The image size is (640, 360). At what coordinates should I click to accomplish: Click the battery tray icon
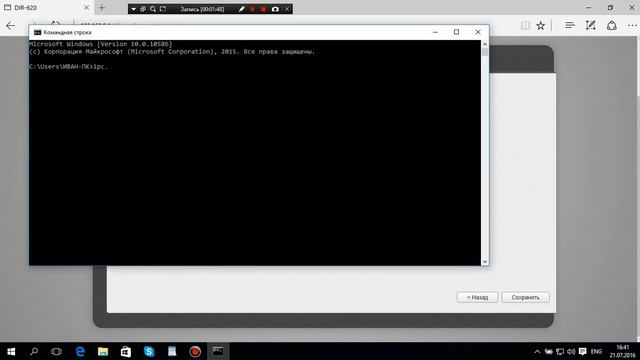click(549, 351)
